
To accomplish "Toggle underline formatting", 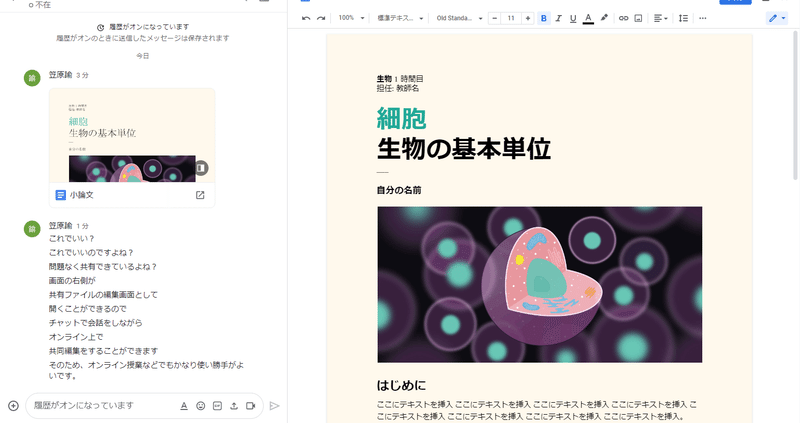I will 573,18.
